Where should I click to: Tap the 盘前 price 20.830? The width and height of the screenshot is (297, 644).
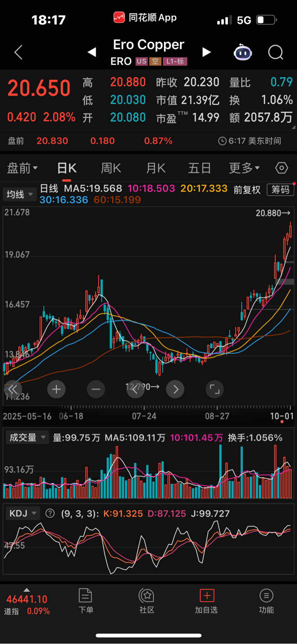tap(52, 141)
